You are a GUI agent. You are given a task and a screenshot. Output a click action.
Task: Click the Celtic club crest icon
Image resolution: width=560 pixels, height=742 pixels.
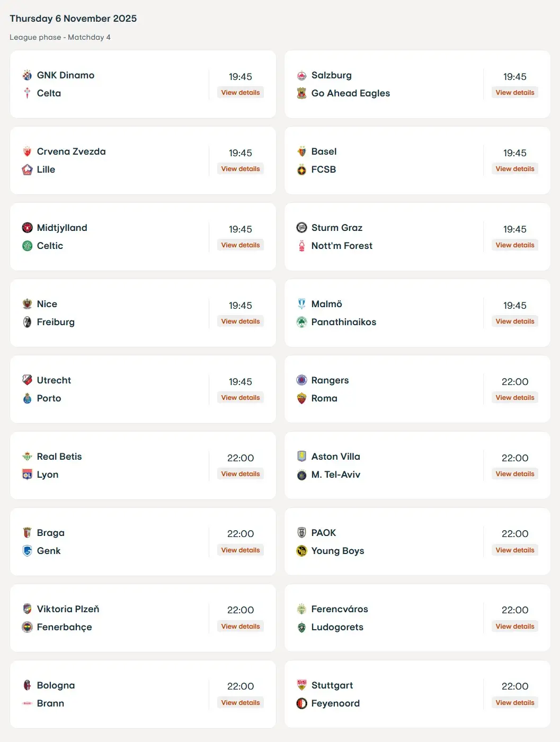click(x=27, y=246)
